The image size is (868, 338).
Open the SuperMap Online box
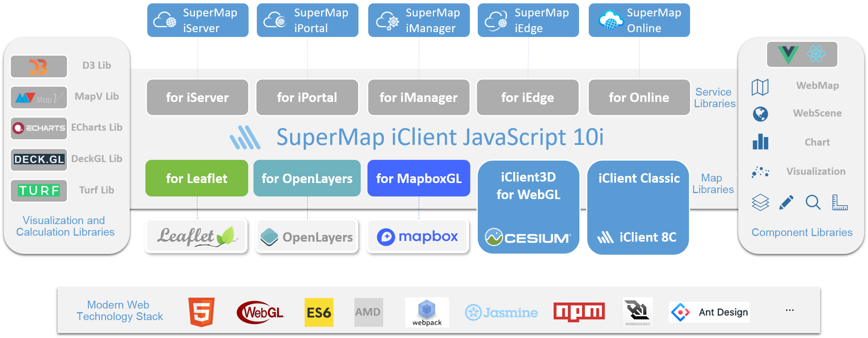coord(639,21)
